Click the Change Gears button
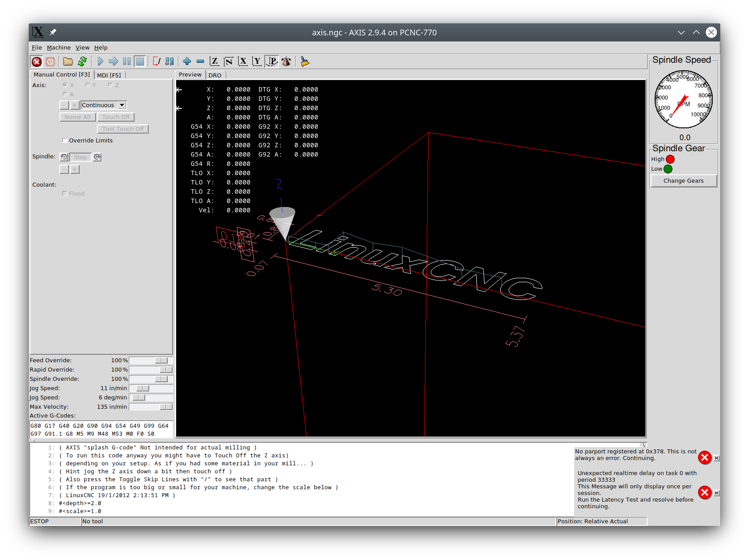749x560 pixels. [683, 180]
